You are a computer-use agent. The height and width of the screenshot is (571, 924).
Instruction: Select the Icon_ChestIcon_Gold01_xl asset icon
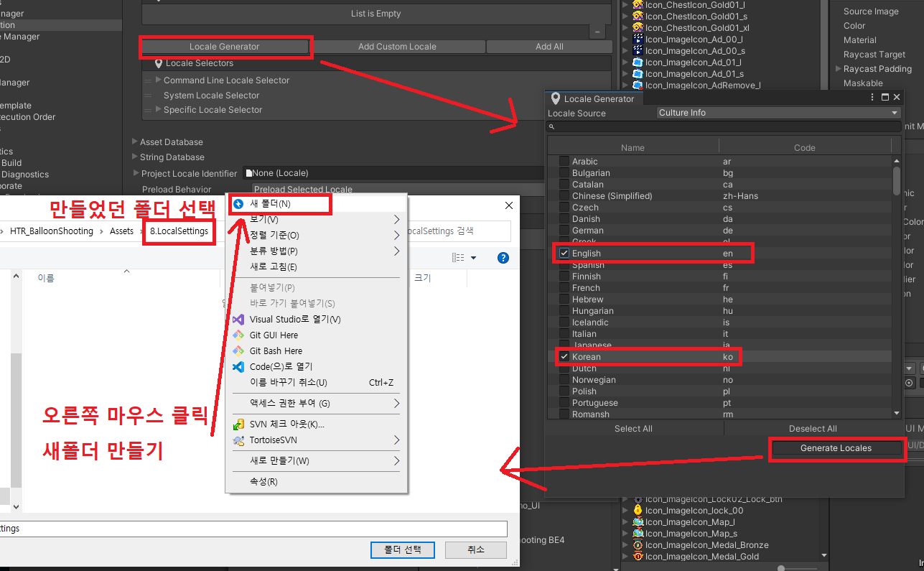tap(638, 27)
